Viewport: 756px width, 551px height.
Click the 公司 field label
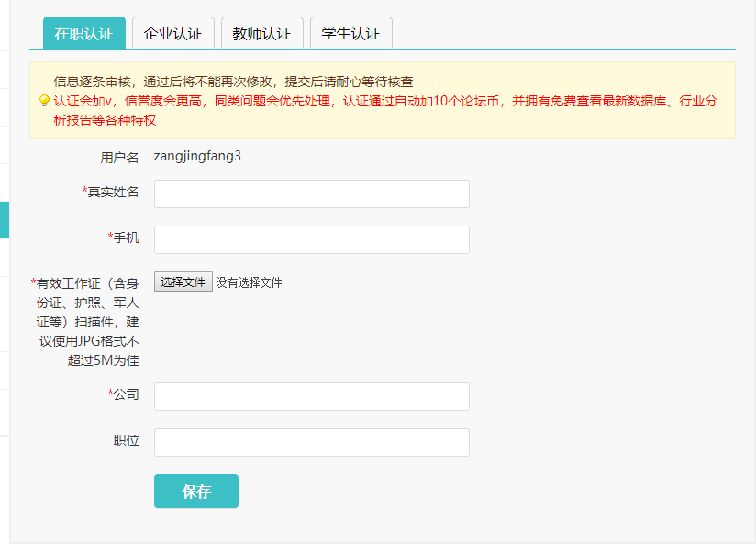click(x=126, y=395)
